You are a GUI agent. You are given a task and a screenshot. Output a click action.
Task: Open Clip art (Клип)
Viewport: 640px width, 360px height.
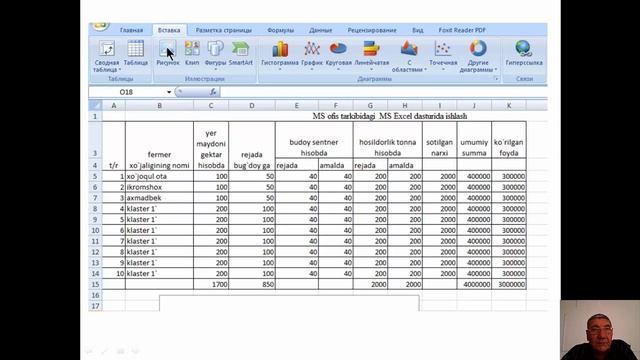click(192, 53)
